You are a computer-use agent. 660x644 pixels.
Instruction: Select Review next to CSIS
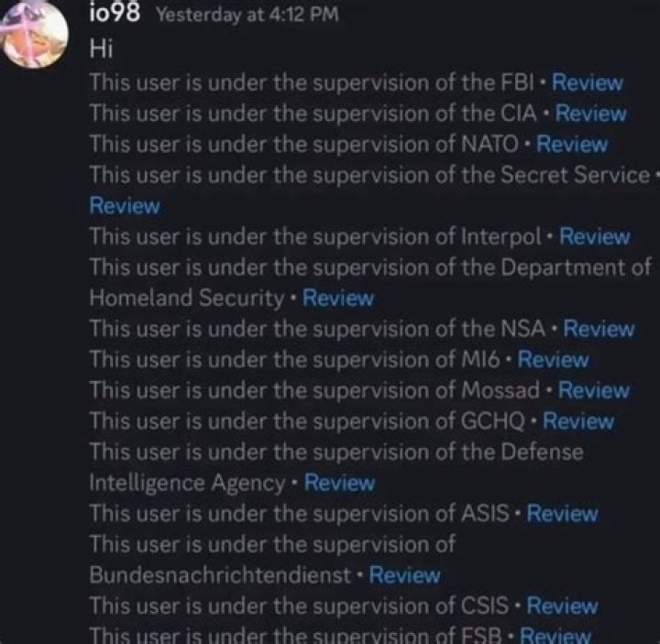coord(562,606)
